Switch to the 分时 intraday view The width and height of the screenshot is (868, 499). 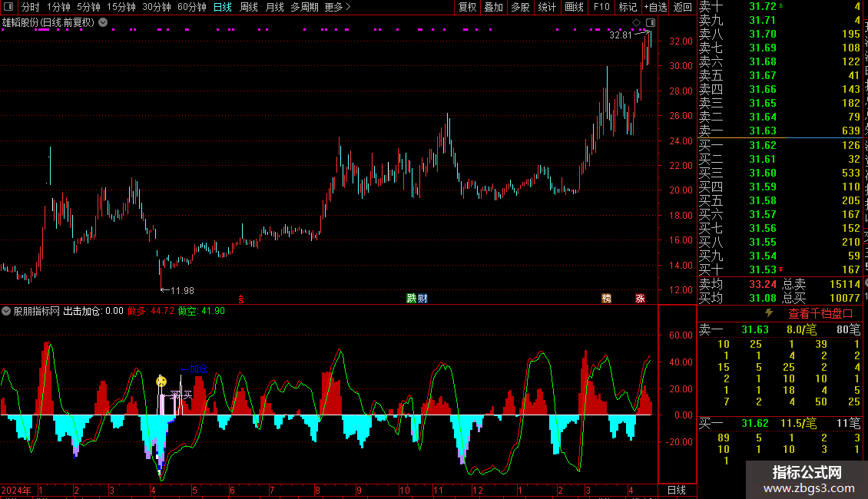click(x=31, y=7)
